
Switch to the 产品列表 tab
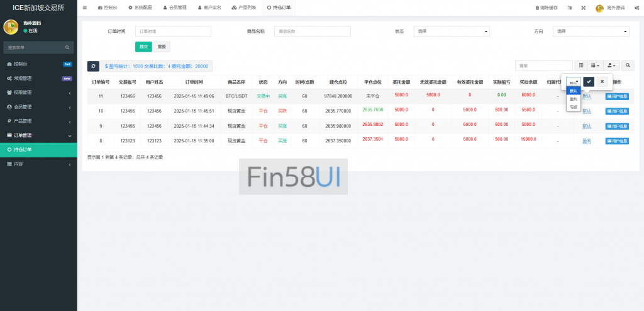[243, 8]
